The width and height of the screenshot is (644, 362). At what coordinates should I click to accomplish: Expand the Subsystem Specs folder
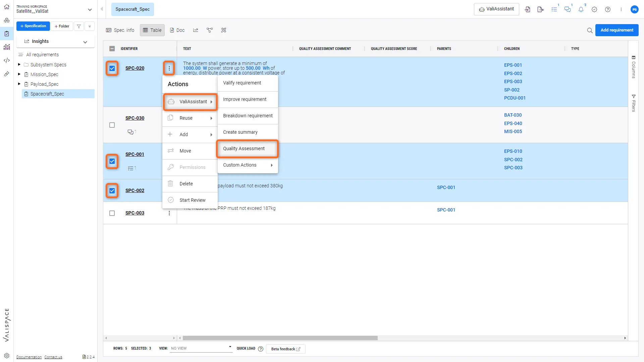click(x=19, y=64)
